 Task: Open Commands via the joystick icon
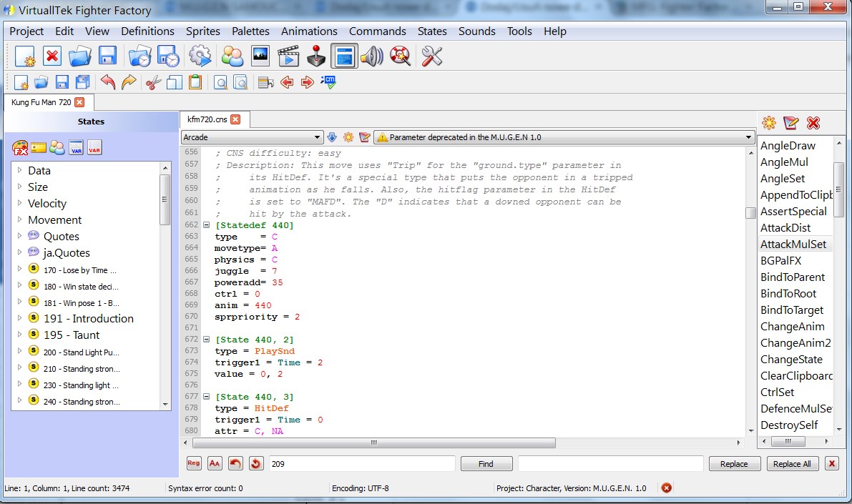[315, 56]
